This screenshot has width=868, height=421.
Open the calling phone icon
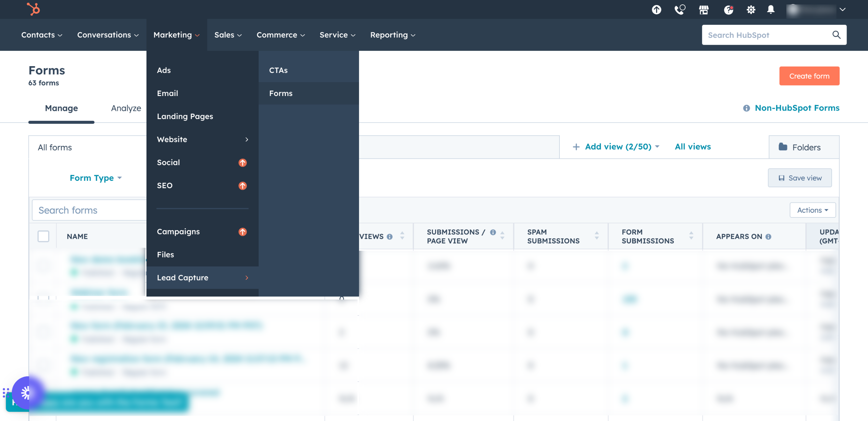[679, 9]
